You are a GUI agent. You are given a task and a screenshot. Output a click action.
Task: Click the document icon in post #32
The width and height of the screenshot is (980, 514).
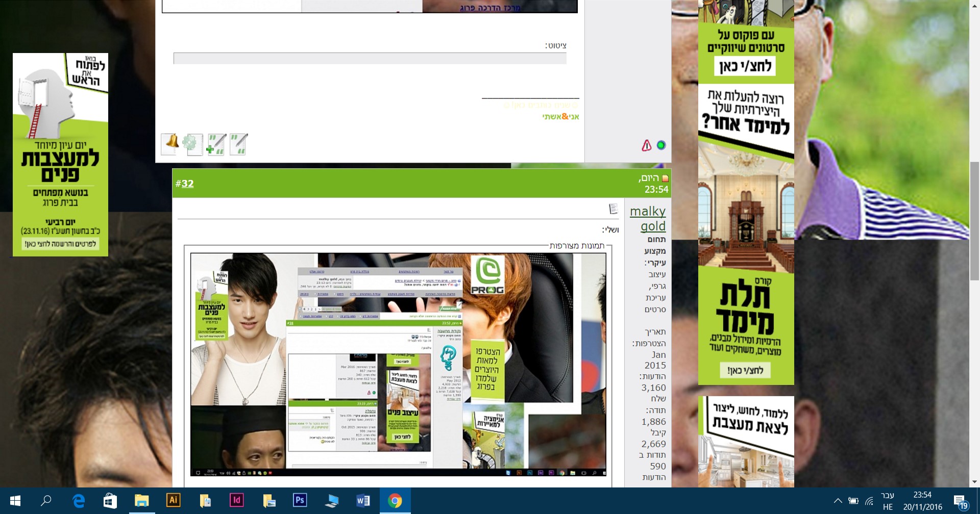613,209
